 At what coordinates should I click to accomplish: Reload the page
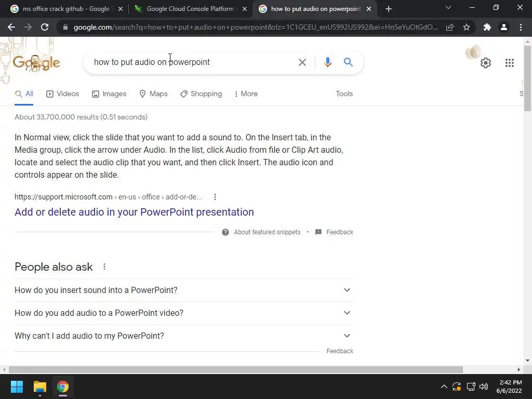click(45, 27)
